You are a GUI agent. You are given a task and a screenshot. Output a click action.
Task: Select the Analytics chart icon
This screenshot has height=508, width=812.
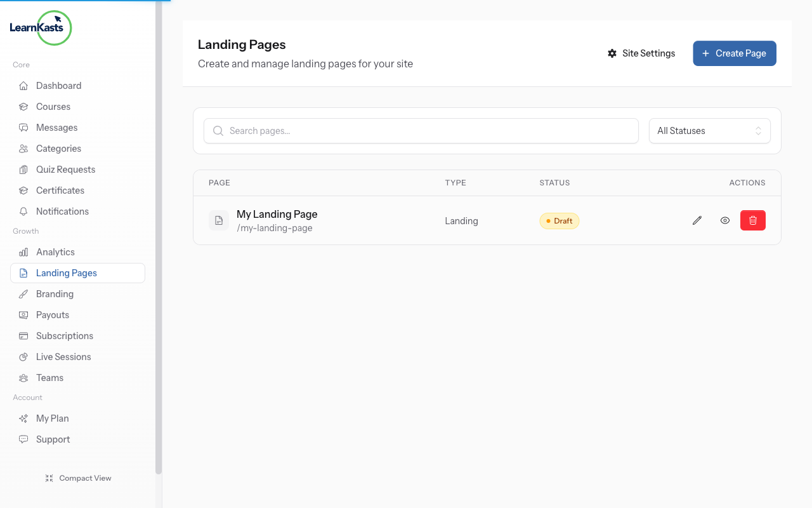point(23,251)
